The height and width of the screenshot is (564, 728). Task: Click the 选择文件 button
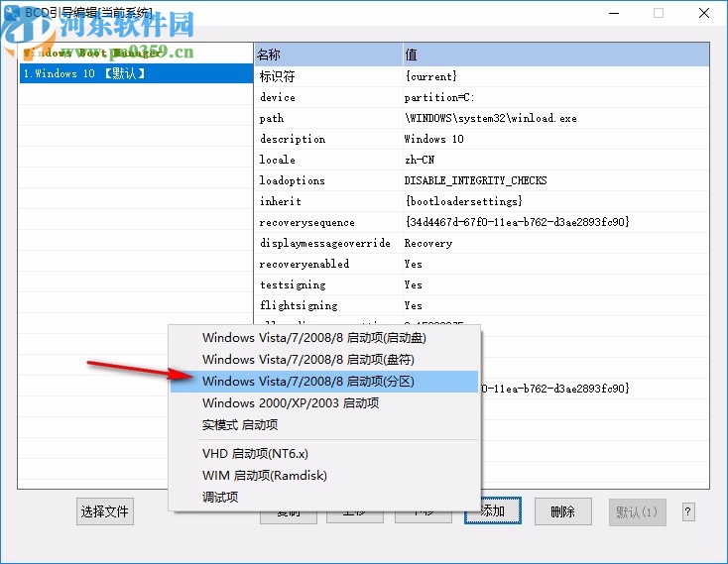tap(105, 511)
